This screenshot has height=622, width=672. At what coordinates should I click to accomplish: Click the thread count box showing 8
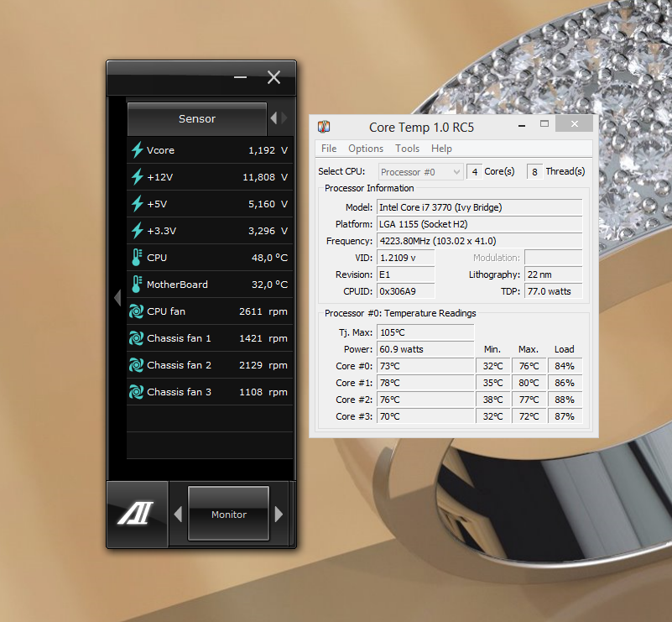534,172
